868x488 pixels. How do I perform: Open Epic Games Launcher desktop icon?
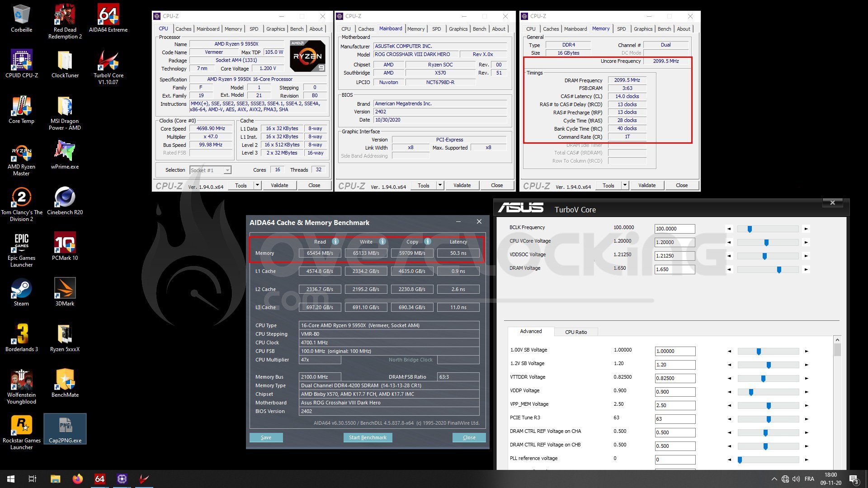21,250
